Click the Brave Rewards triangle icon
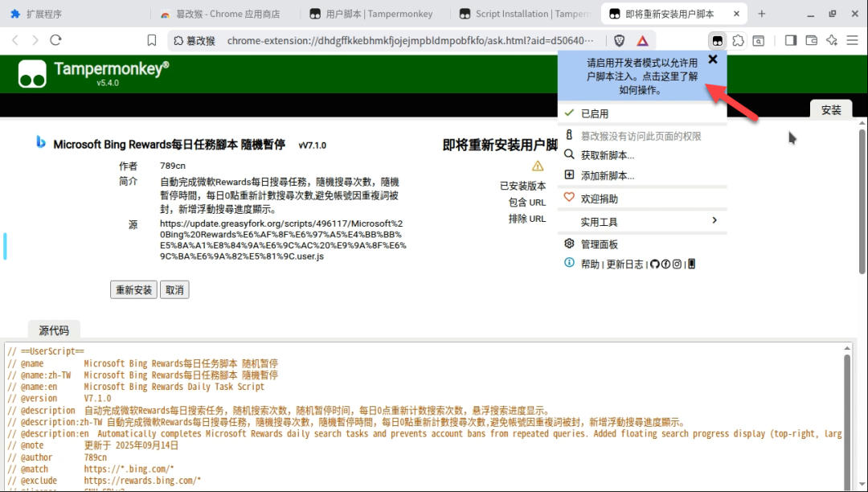 pyautogui.click(x=642, y=40)
